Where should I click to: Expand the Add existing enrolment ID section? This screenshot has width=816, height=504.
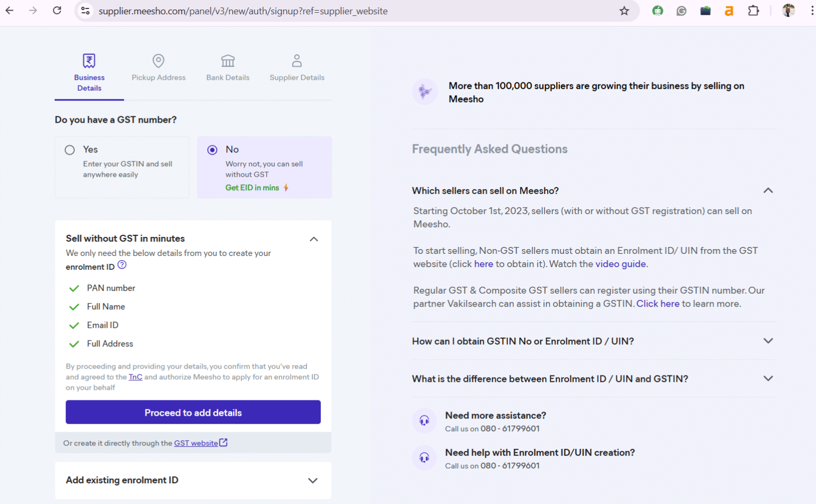click(313, 481)
